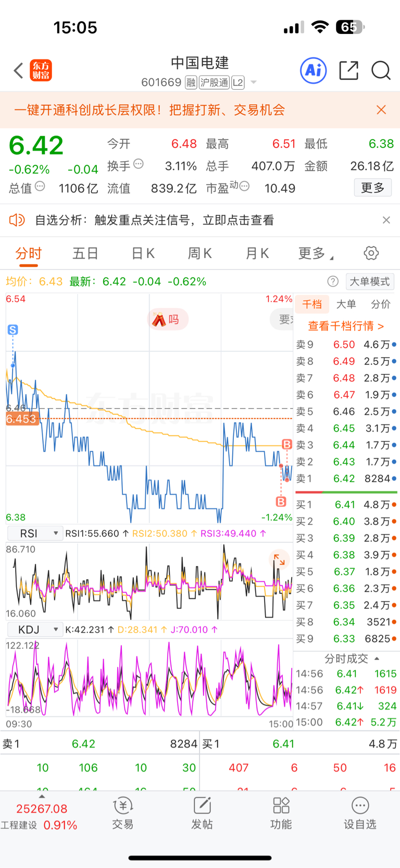
Task: Tap the K:42.231 KDJ value
Action: [x=90, y=629]
